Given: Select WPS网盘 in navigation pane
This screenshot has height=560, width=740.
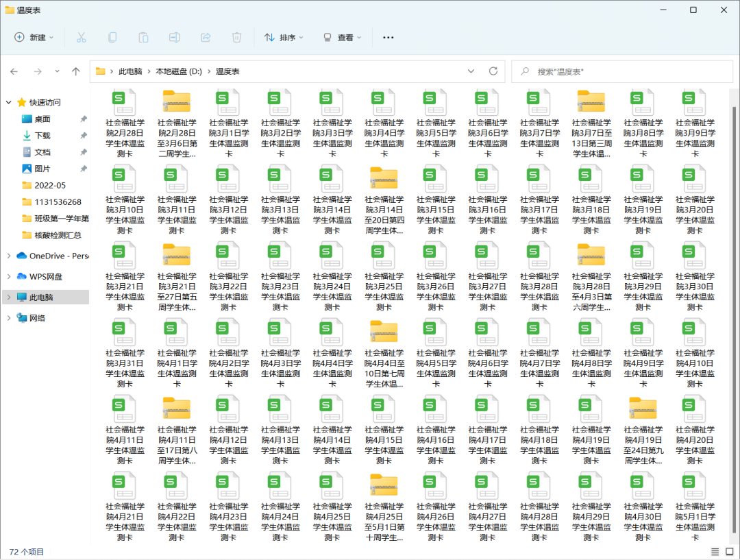Looking at the screenshot, I should (x=46, y=276).
